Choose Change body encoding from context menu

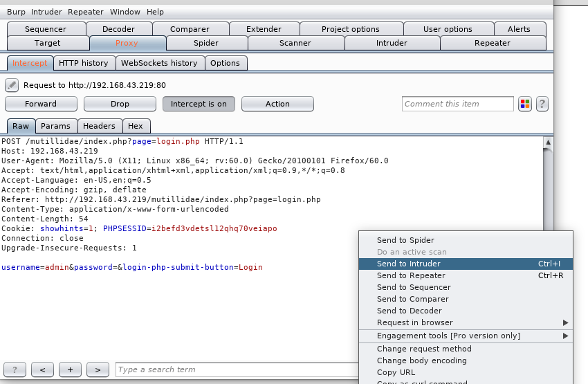[x=466, y=360]
